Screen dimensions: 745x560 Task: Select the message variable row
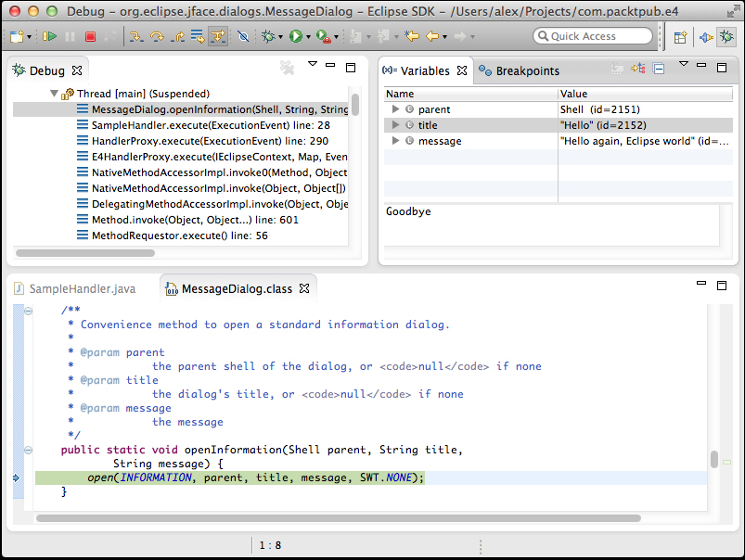coord(440,141)
